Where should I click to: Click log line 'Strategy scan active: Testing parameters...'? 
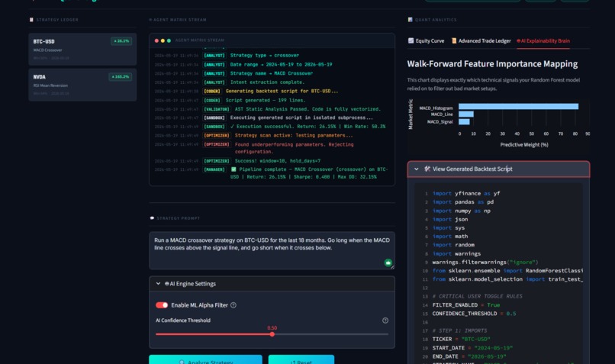pyautogui.click(x=294, y=135)
